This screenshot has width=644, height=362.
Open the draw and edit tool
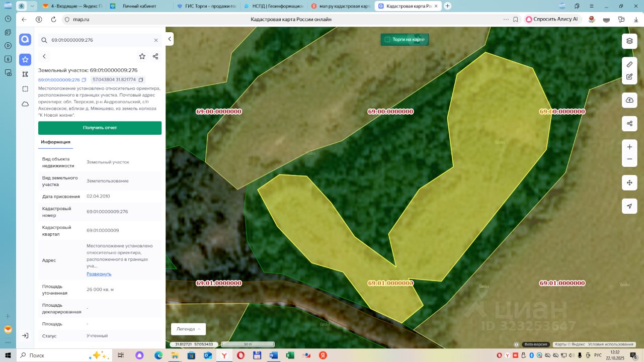click(629, 77)
